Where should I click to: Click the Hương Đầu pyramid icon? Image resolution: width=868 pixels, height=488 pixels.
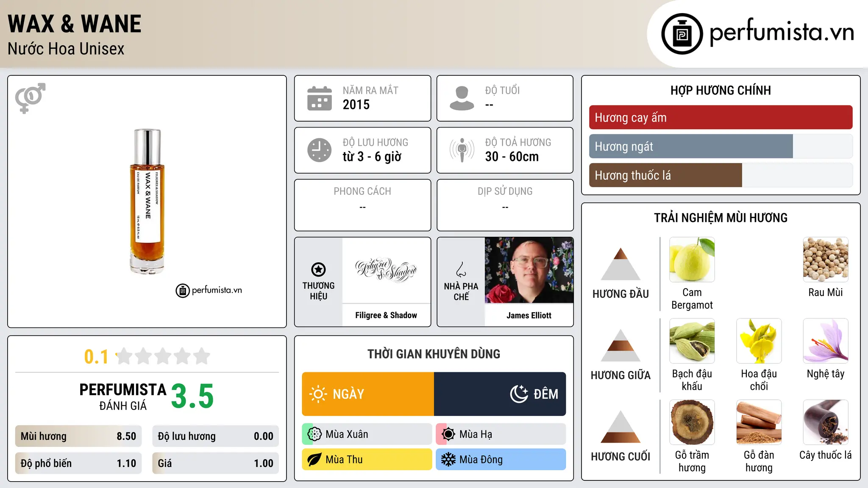[620, 264]
